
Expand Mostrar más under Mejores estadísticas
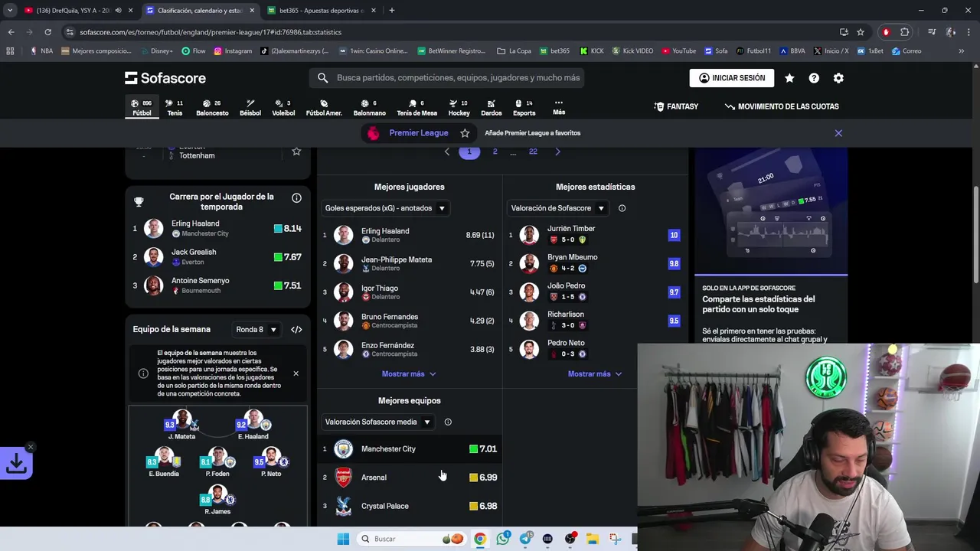coord(595,374)
